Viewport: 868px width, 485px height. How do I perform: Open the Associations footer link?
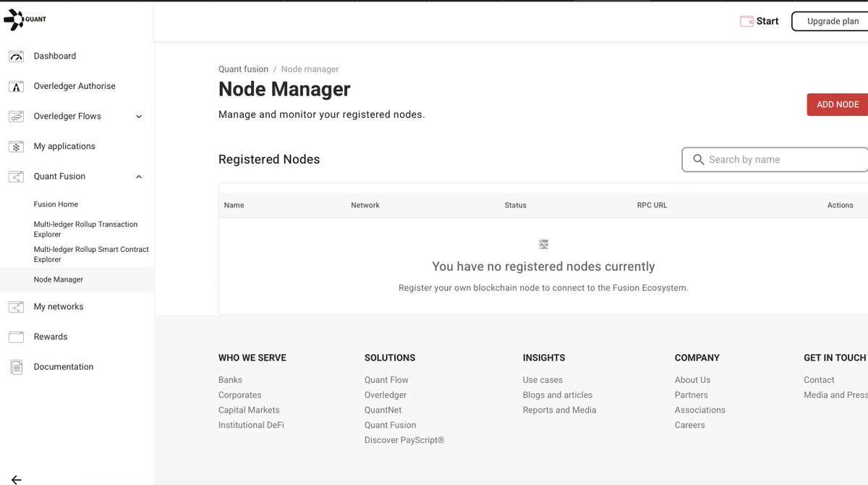700,410
